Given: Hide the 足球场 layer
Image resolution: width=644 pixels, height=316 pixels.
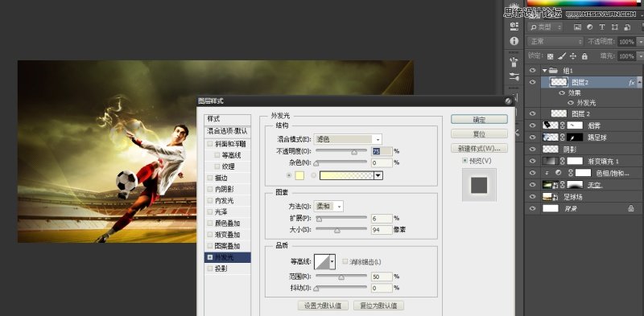Looking at the screenshot, I should [x=533, y=196].
